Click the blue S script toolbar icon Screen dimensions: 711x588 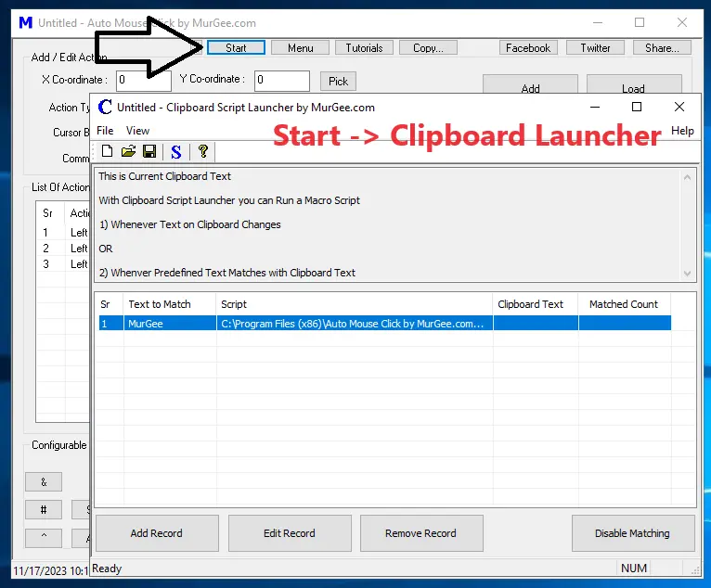pos(176,152)
